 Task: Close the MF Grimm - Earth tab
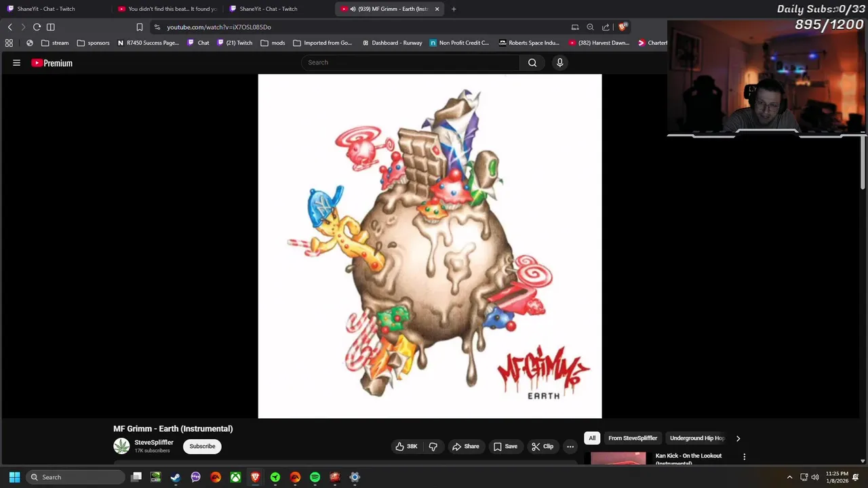(x=437, y=9)
